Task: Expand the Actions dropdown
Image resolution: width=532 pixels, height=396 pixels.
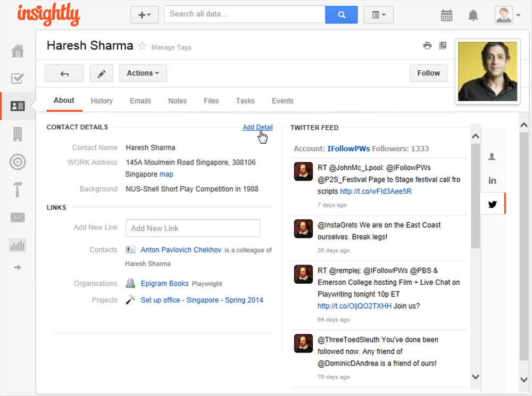Action: (143, 73)
